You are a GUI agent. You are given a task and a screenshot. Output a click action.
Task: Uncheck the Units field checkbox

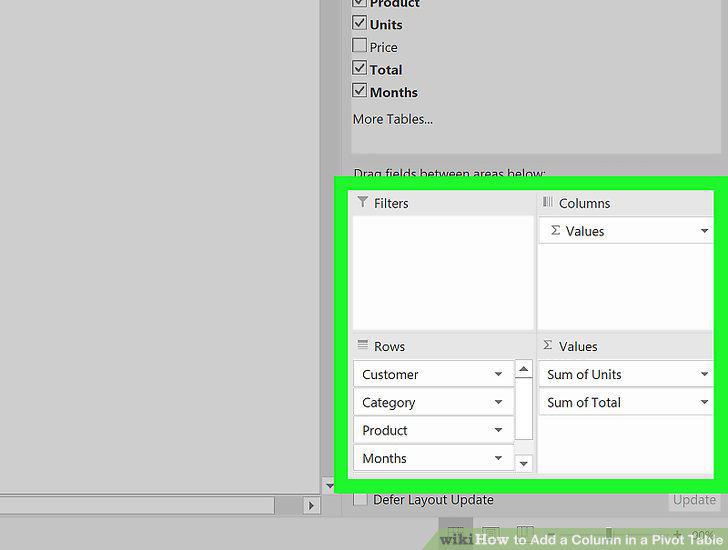click(x=359, y=23)
